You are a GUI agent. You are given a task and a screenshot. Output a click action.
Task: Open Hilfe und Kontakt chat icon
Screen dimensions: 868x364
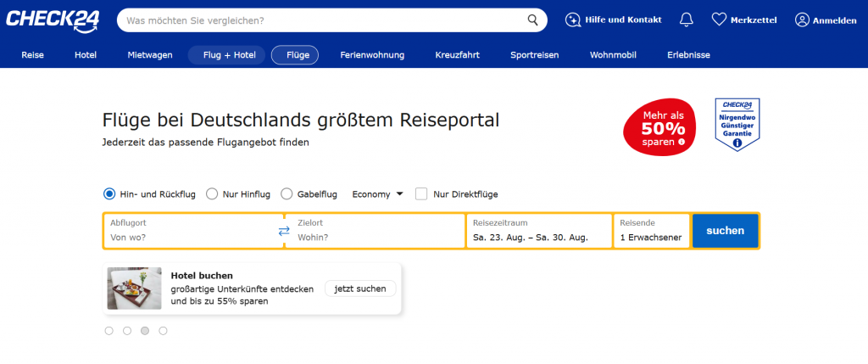point(573,20)
